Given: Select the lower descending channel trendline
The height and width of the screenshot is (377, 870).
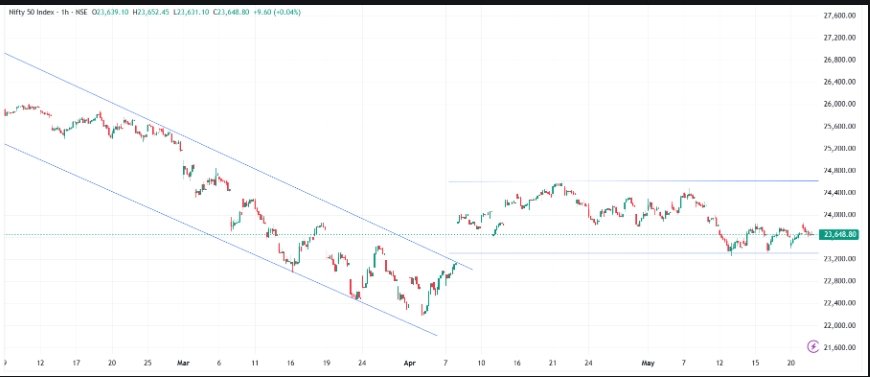Looking at the screenshot, I should click(x=222, y=240).
